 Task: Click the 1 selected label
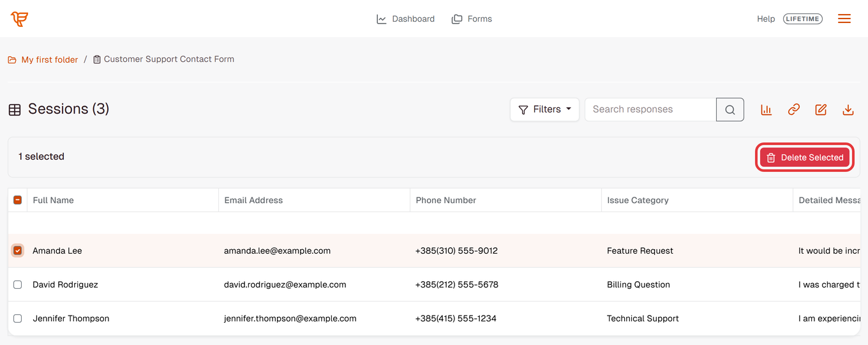coord(41,157)
